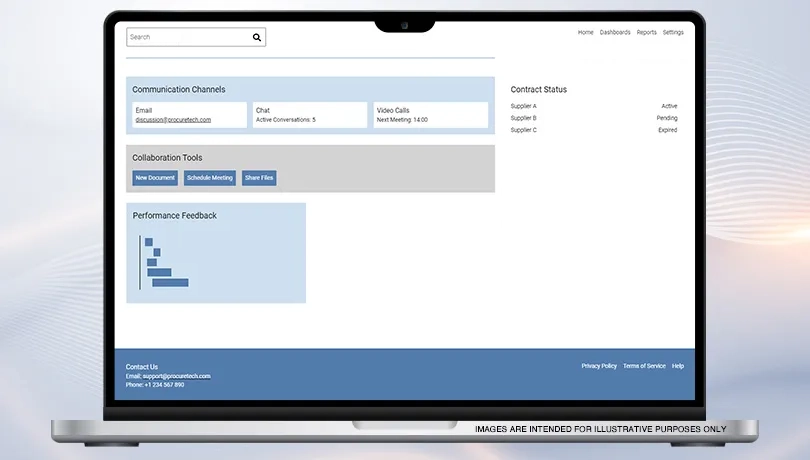Select the Supplier B pending contract row
Screen dimensions: 810x460
coord(593,118)
